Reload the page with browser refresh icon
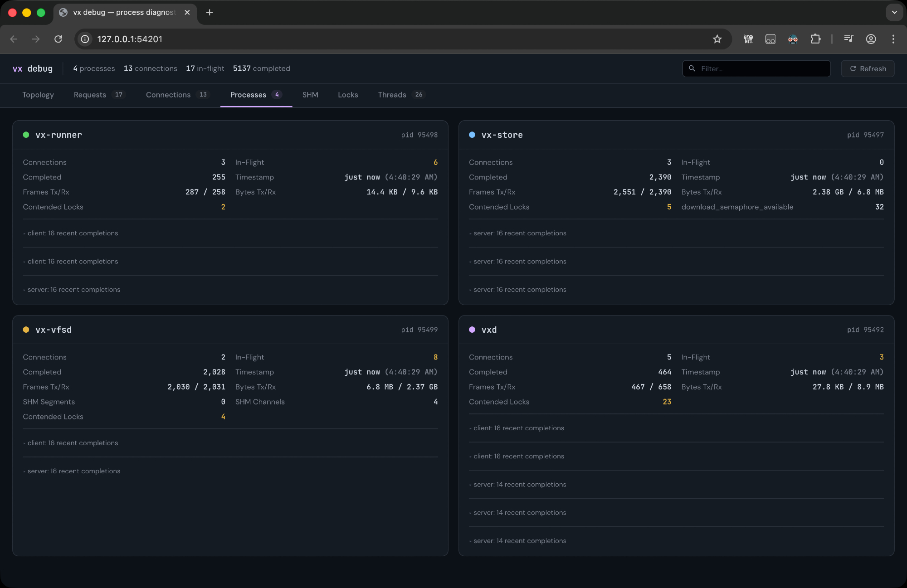 click(x=59, y=39)
